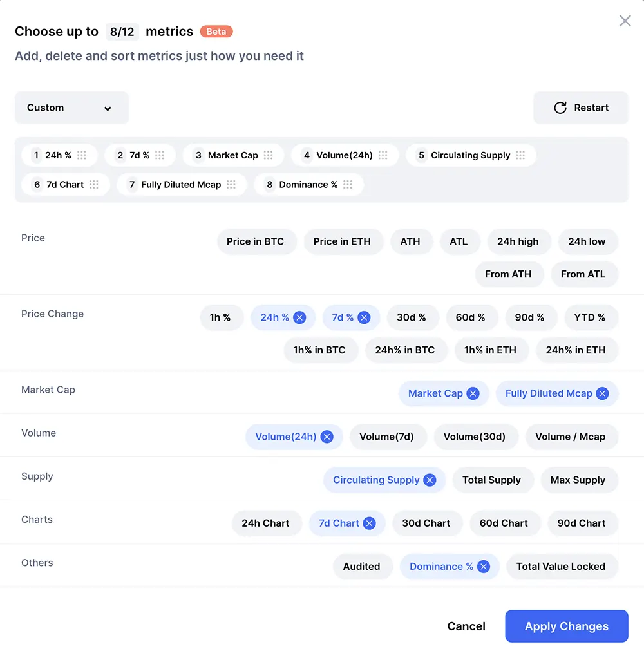Click the Cancel button

(x=466, y=626)
